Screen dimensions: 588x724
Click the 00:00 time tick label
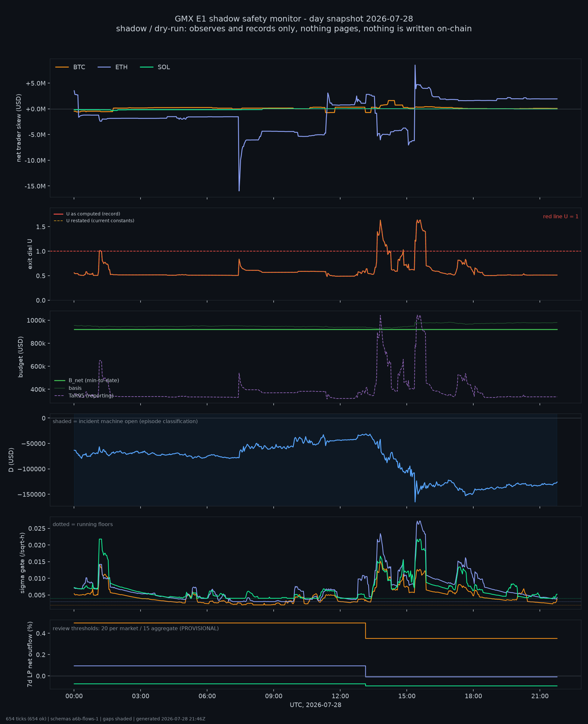pos(74,696)
